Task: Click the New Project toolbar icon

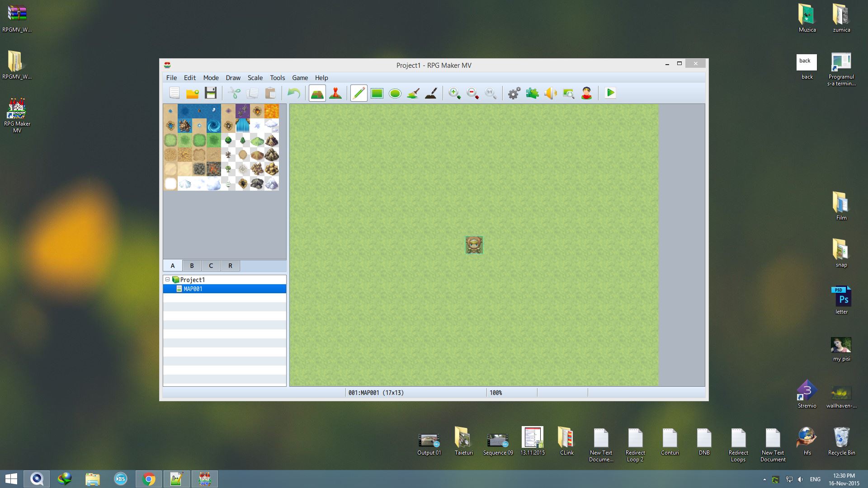Action: tap(175, 93)
